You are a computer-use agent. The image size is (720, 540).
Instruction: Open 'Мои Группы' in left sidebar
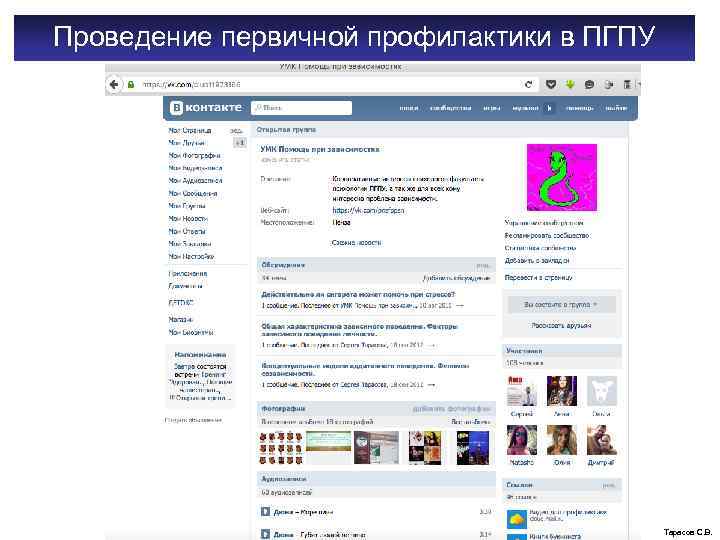point(187,206)
